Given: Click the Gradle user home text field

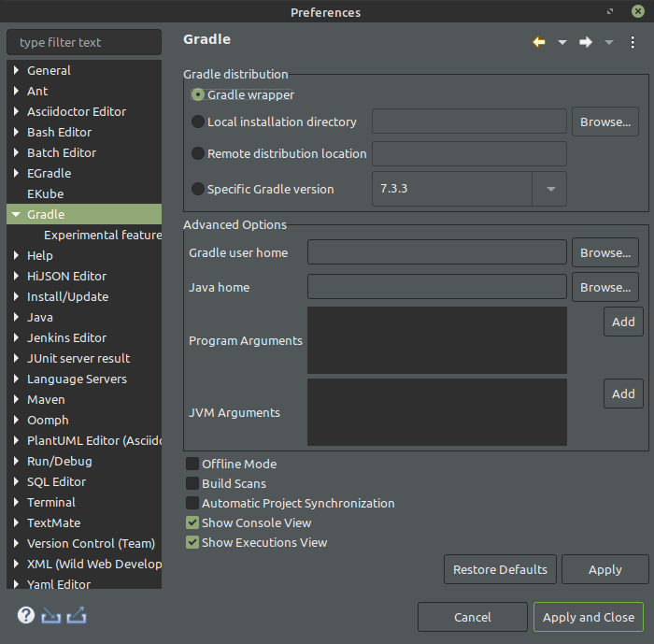Looking at the screenshot, I should (437, 252).
